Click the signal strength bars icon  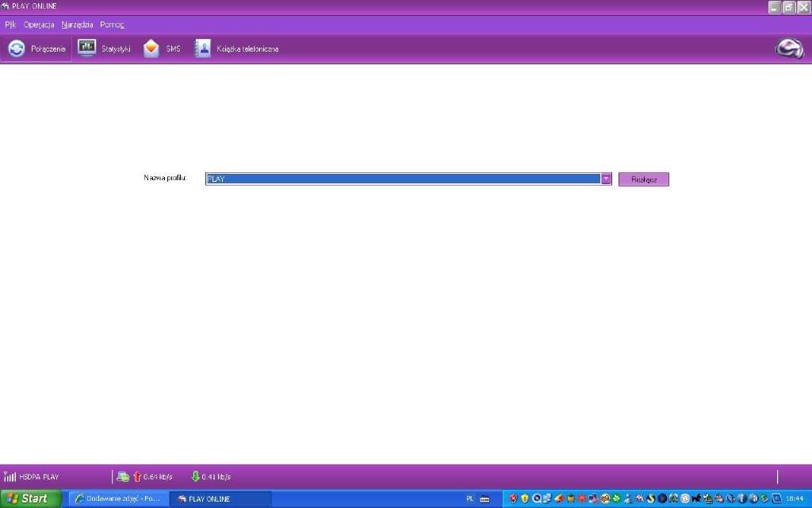[x=10, y=476]
